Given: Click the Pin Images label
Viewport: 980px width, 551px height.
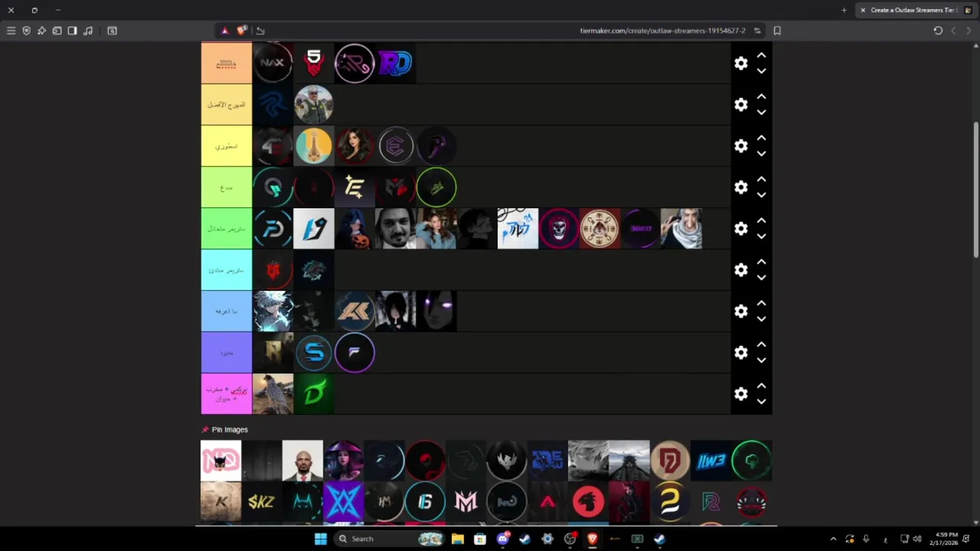Looking at the screenshot, I should (x=230, y=430).
